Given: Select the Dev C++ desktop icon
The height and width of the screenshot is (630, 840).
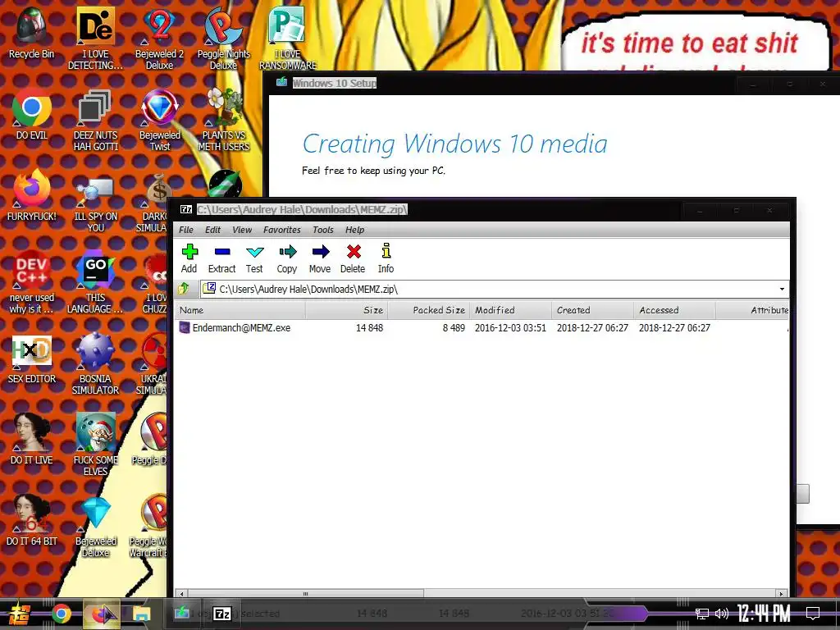Looking at the screenshot, I should tap(32, 283).
